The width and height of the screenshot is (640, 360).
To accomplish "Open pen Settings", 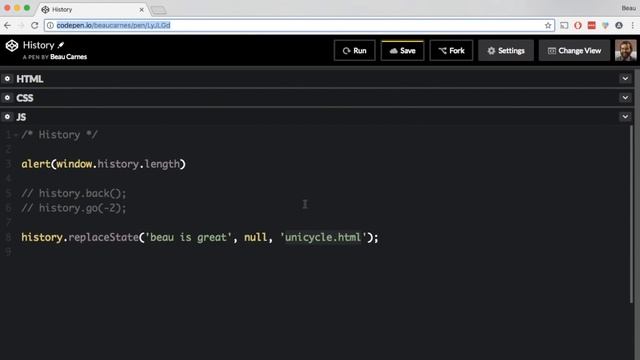I will (x=506, y=51).
